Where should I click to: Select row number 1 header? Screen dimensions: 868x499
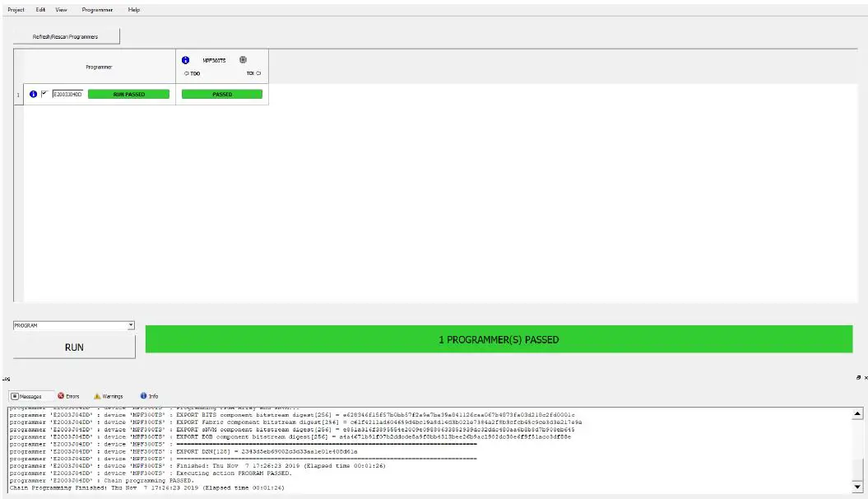(18, 95)
